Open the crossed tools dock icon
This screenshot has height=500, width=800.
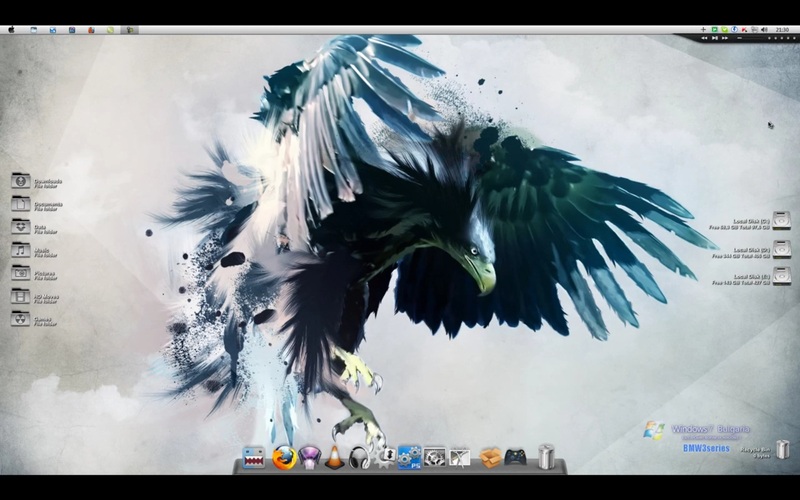(459, 458)
